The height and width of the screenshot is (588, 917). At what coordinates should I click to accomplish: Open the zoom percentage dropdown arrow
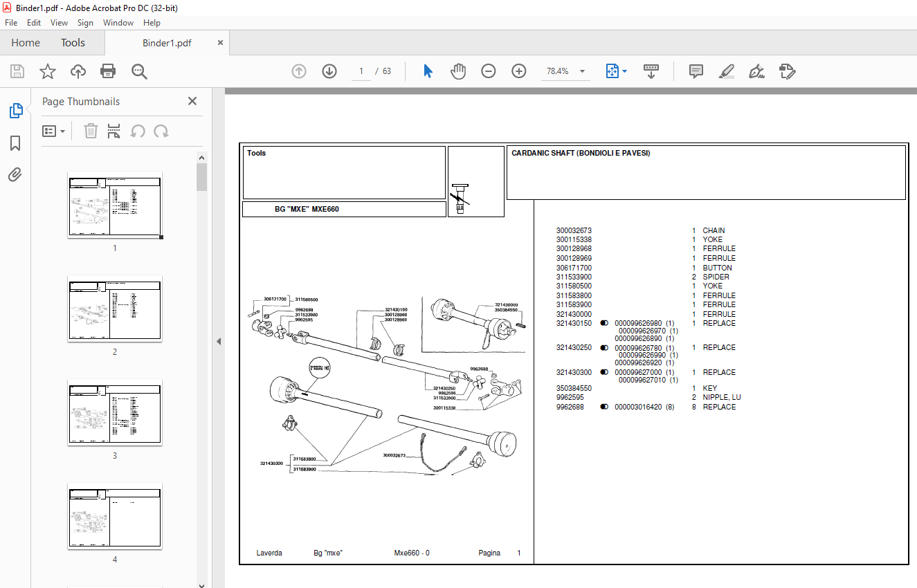pyautogui.click(x=582, y=71)
